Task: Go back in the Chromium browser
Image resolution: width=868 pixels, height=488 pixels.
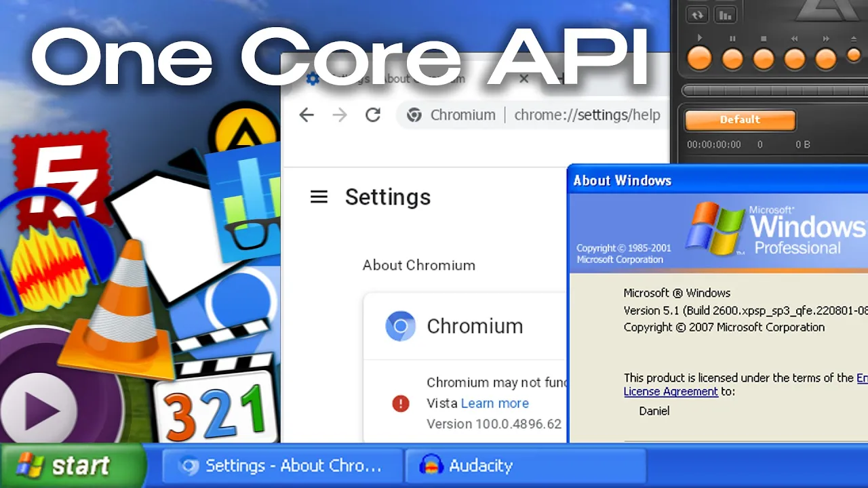Action: (307, 115)
